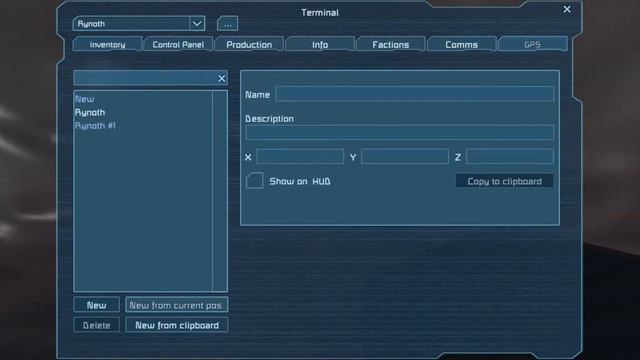Viewport: 640px width, 360px height.
Task: Close the Terminal window
Action: (567, 9)
